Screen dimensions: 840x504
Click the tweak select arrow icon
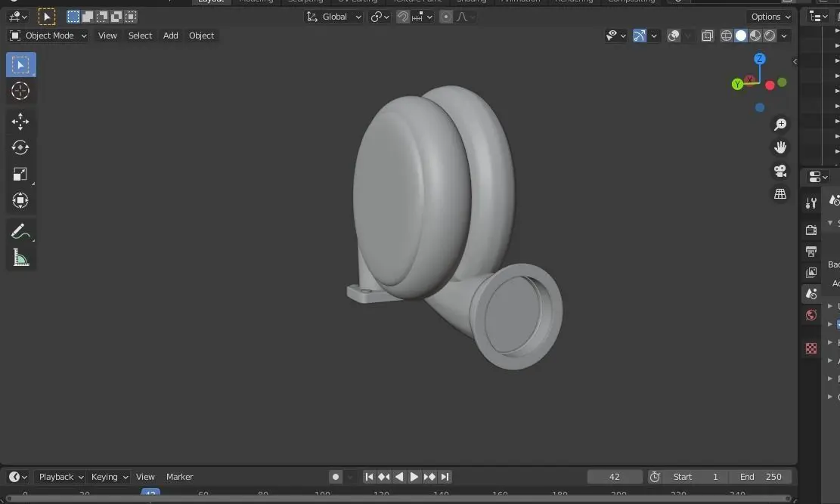click(x=47, y=17)
